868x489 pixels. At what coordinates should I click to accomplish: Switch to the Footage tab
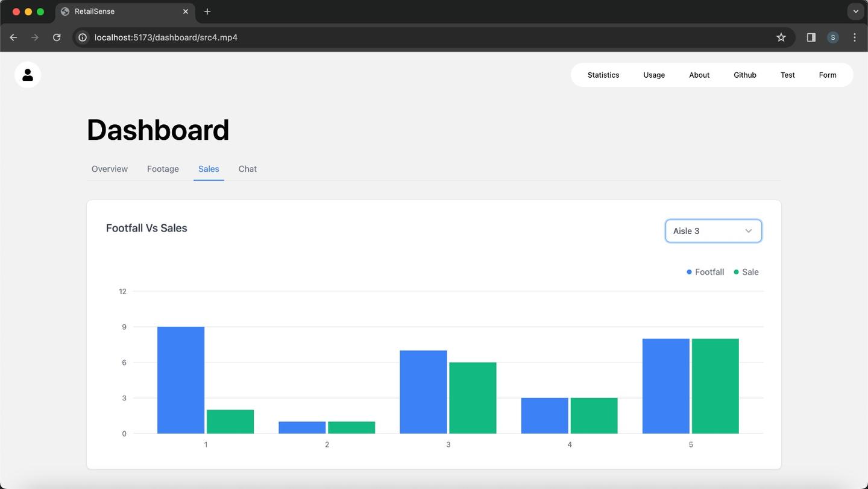[163, 169]
